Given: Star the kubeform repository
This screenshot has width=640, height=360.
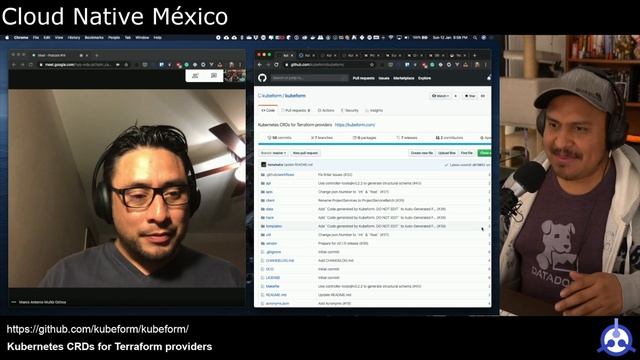Looking at the screenshot, I should pyautogui.click(x=470, y=96).
